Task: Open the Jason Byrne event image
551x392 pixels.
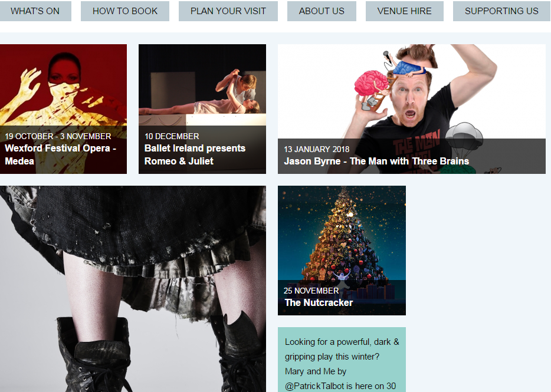Action: click(x=412, y=109)
